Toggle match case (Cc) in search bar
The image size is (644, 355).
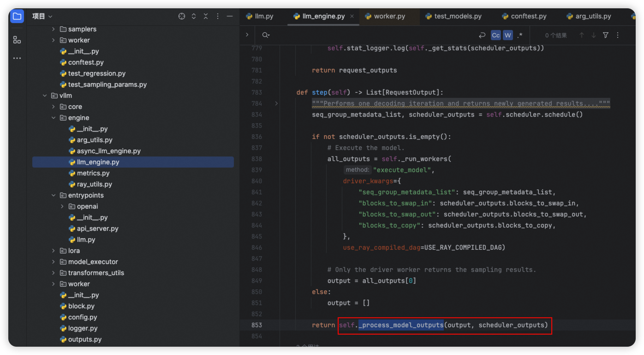point(495,35)
